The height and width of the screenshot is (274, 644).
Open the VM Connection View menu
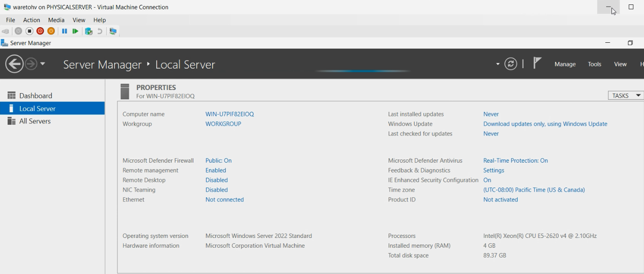79,20
